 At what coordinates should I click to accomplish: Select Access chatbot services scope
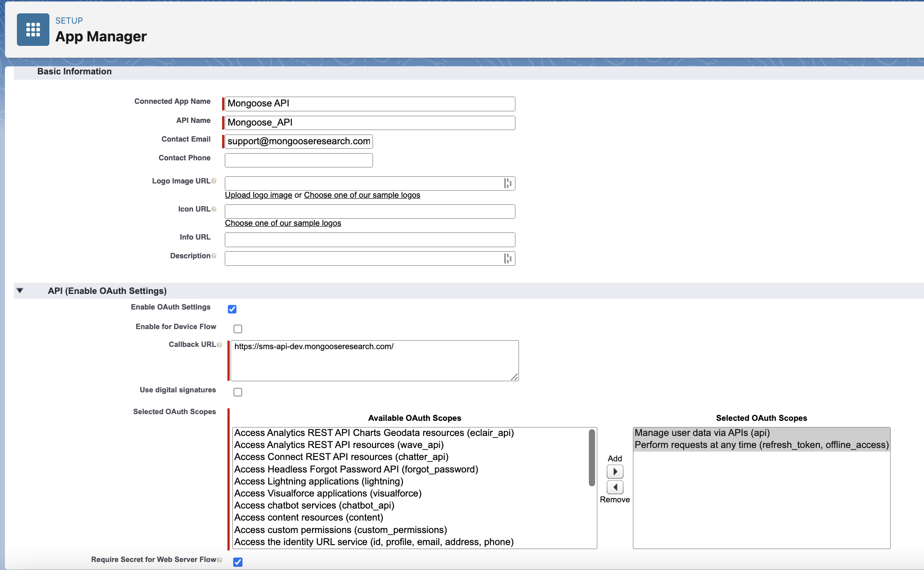click(314, 505)
